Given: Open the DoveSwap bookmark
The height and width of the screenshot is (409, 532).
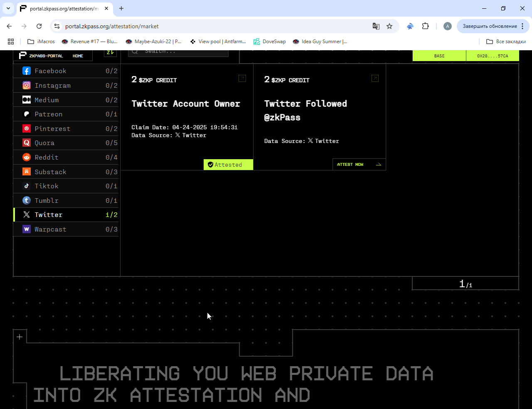Looking at the screenshot, I should coord(270,42).
